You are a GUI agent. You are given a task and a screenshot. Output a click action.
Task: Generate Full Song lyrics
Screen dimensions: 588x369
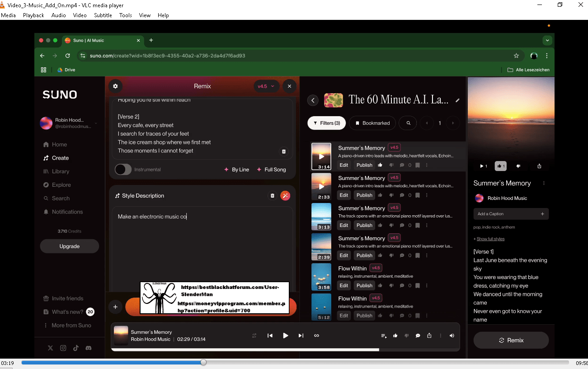click(272, 170)
